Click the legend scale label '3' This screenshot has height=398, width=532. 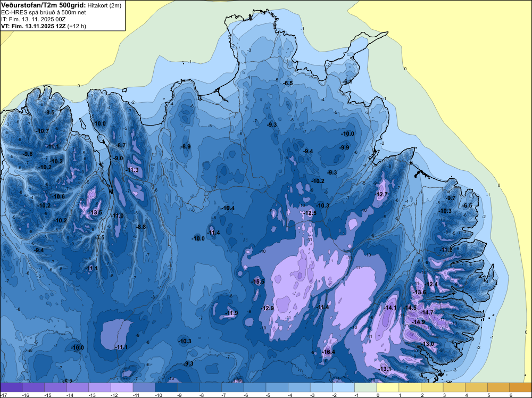[x=444, y=395]
